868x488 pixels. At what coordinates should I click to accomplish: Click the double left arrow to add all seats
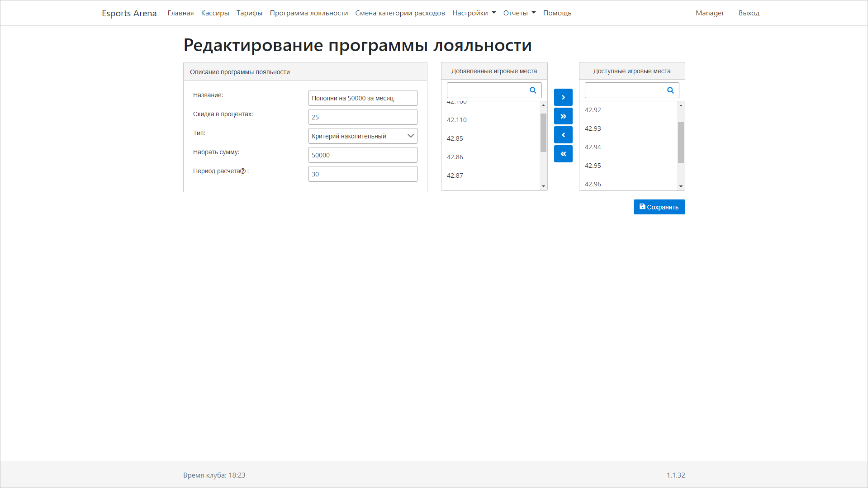click(x=563, y=154)
